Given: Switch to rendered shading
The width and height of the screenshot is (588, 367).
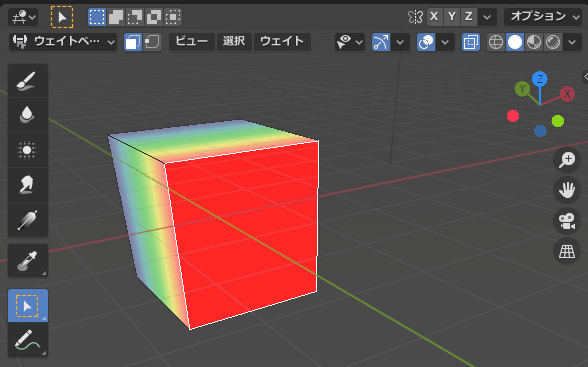Looking at the screenshot, I should click(553, 42).
